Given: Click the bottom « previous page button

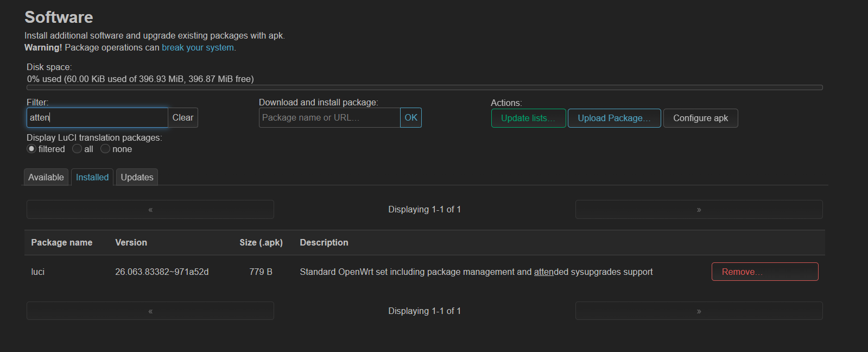Looking at the screenshot, I should (x=150, y=311).
